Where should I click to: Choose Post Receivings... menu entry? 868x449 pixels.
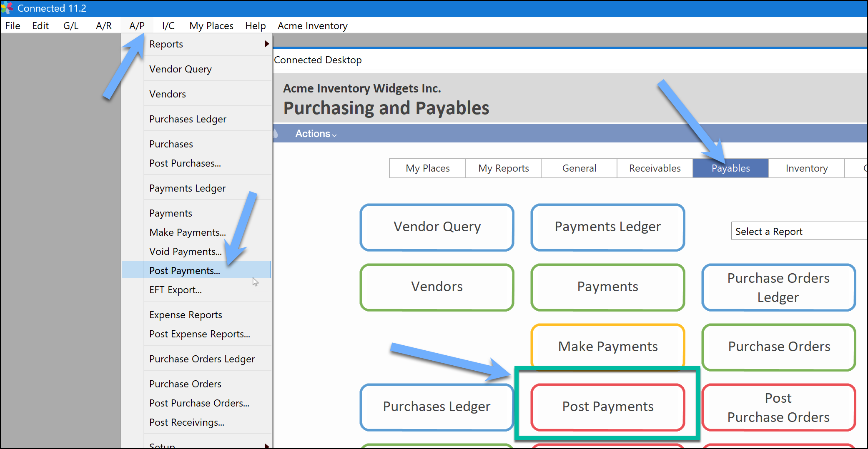click(196, 422)
